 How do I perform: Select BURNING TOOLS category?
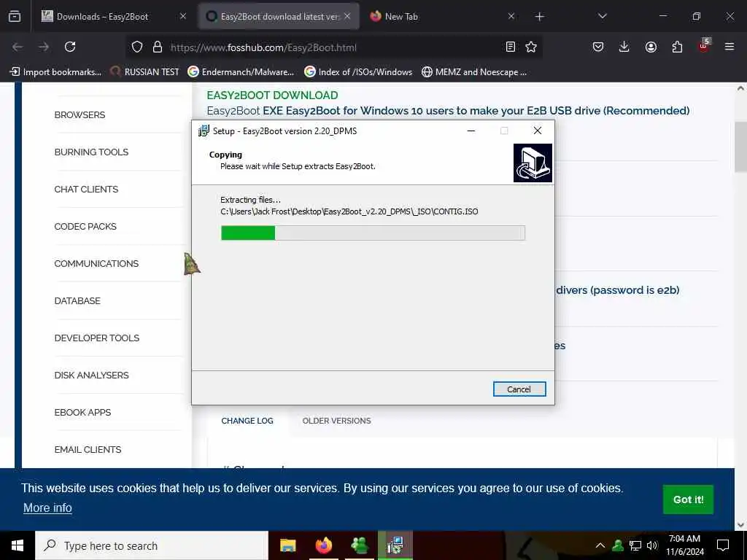91,152
